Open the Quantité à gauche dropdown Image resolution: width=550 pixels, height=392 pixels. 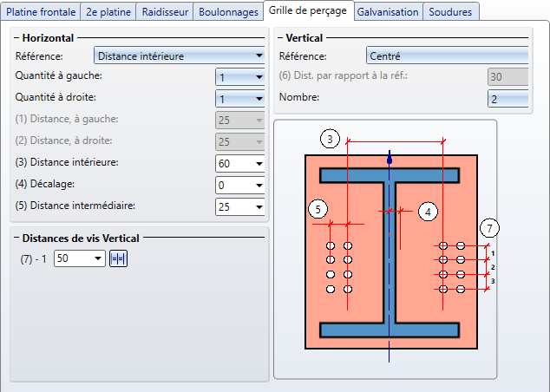pyautogui.click(x=259, y=77)
